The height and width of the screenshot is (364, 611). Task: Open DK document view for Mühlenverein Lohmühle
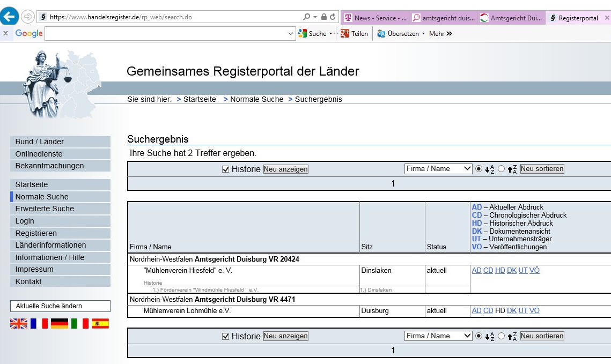[512, 311]
